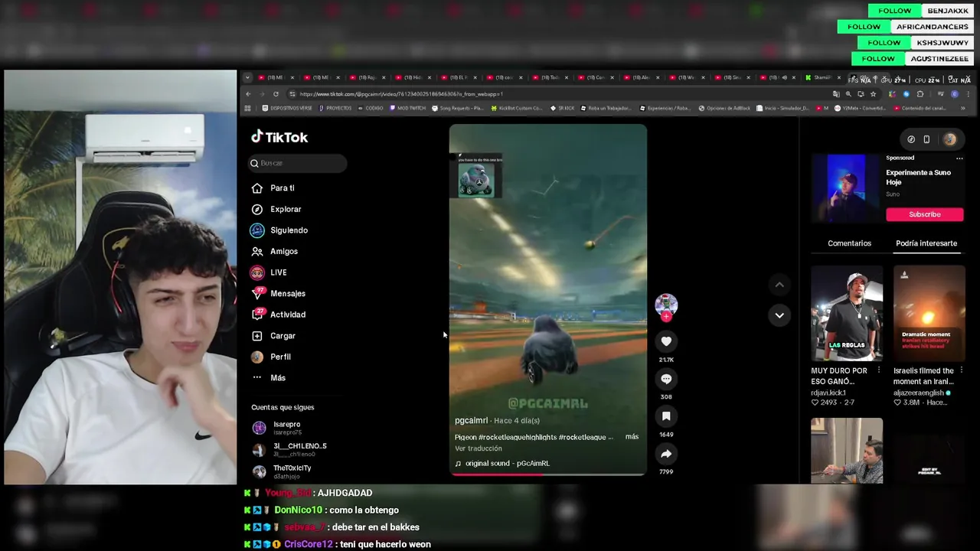This screenshot has width=980, height=551.
Task: Switch to Podría interesarte tab
Action: 926,243
